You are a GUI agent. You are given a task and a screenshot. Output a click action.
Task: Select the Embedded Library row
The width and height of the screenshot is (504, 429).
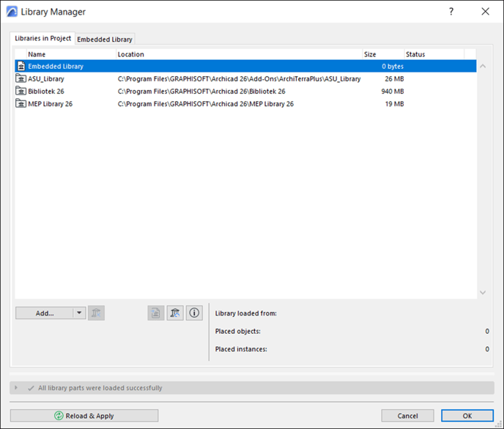pos(245,66)
